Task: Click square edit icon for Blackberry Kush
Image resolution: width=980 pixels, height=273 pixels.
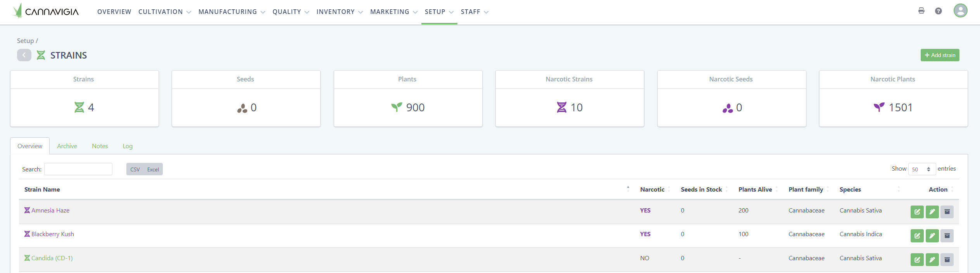Action: click(x=917, y=236)
